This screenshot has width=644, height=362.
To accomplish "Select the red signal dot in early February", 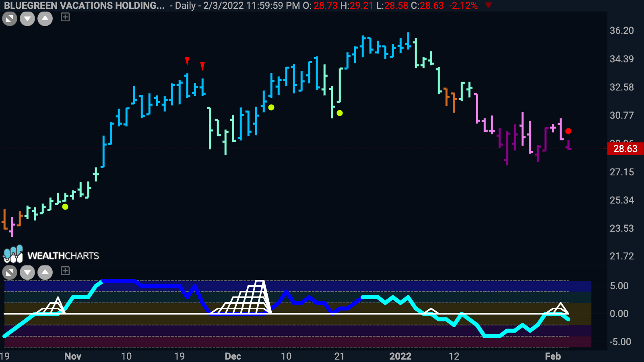I will coord(568,131).
